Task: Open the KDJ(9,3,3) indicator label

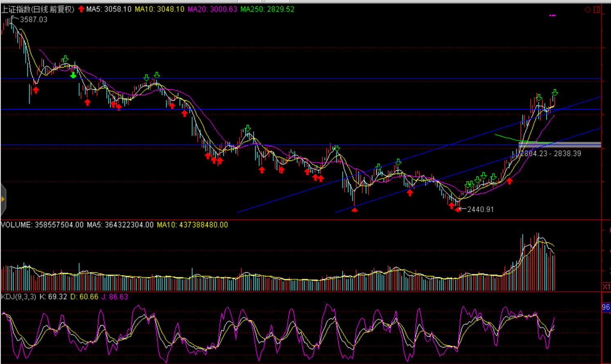Action: tap(18, 296)
